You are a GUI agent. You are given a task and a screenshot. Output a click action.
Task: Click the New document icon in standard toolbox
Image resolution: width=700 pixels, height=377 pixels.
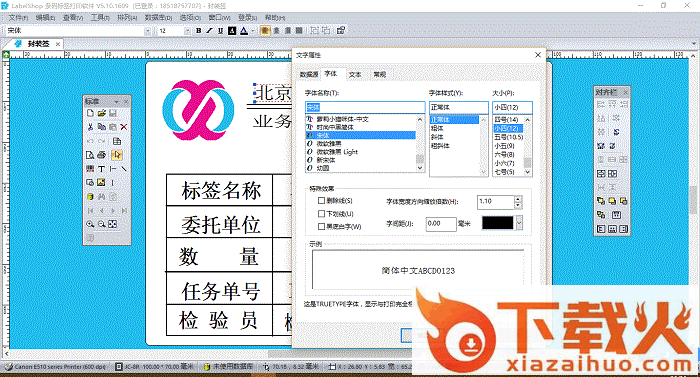[90, 113]
